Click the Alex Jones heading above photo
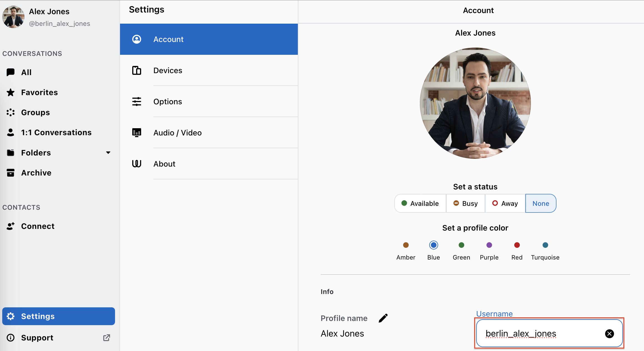Image resolution: width=644 pixels, height=351 pixels. 475,33
